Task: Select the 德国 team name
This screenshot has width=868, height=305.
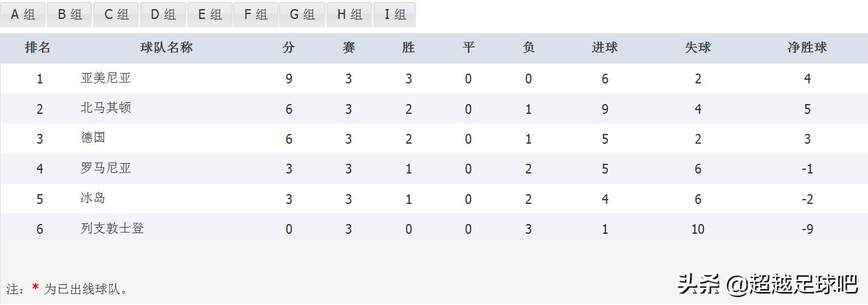Action: pos(93,138)
